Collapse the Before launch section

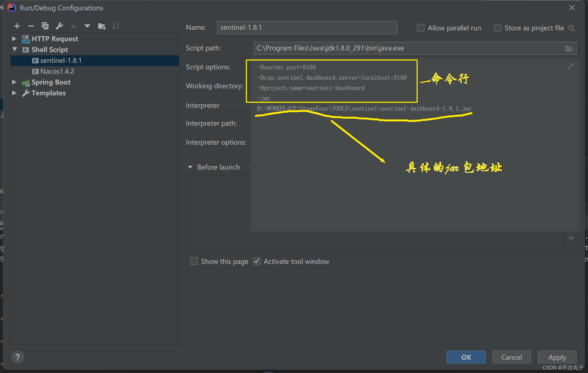pos(190,167)
